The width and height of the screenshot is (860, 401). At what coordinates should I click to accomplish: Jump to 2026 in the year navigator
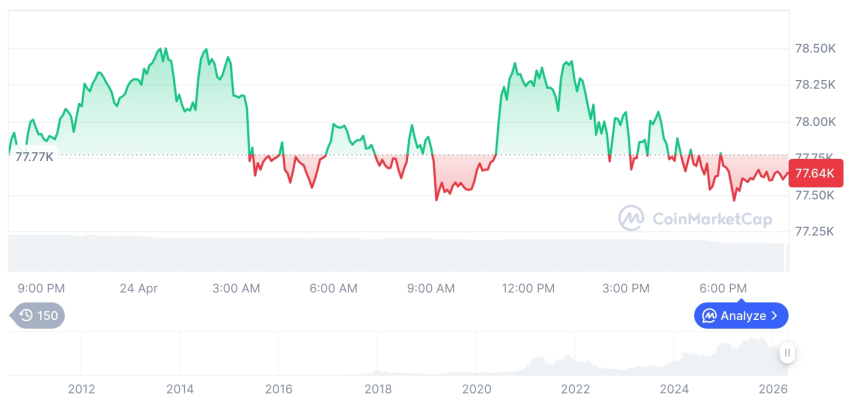click(773, 388)
